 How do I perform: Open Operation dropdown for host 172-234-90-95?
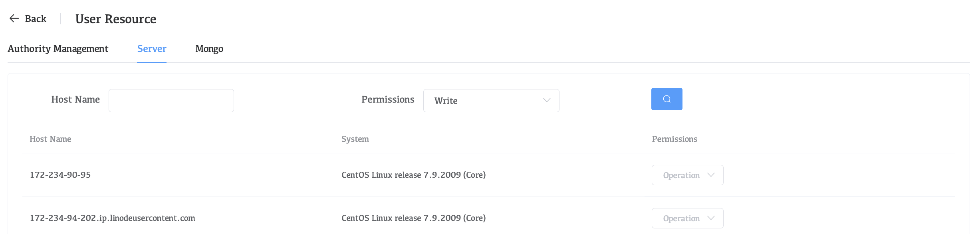coord(687,175)
